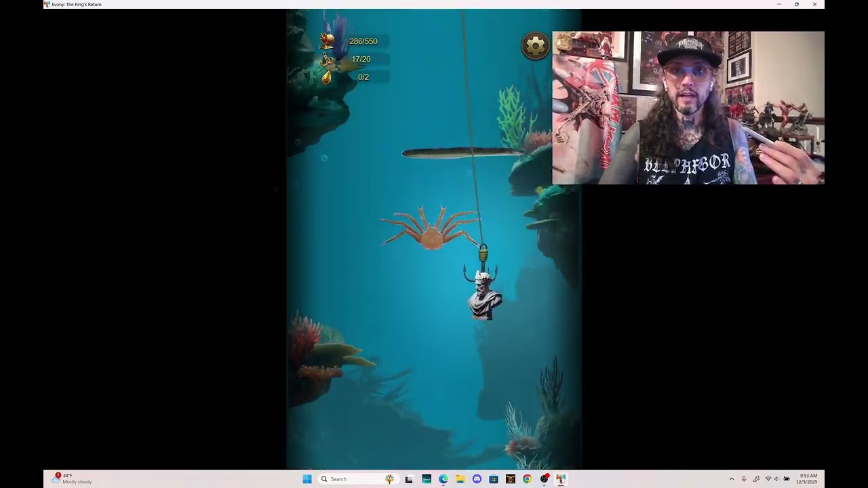Click the 17/20 hooks counter

tap(361, 60)
